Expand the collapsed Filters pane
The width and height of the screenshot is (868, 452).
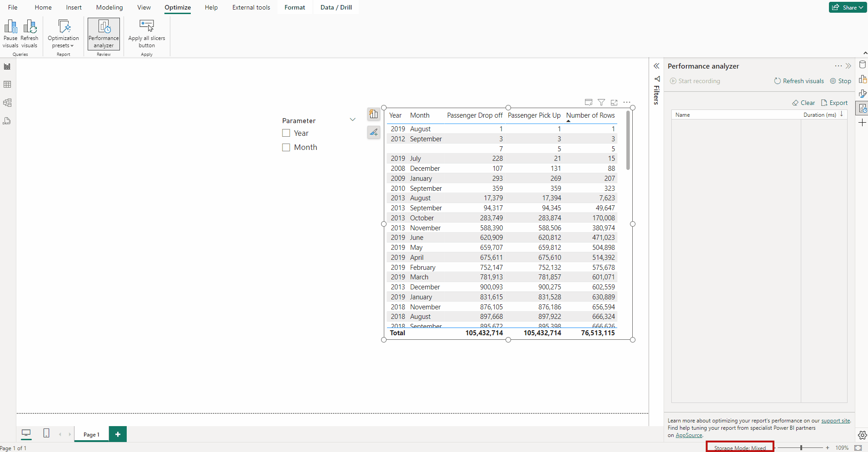(656, 66)
